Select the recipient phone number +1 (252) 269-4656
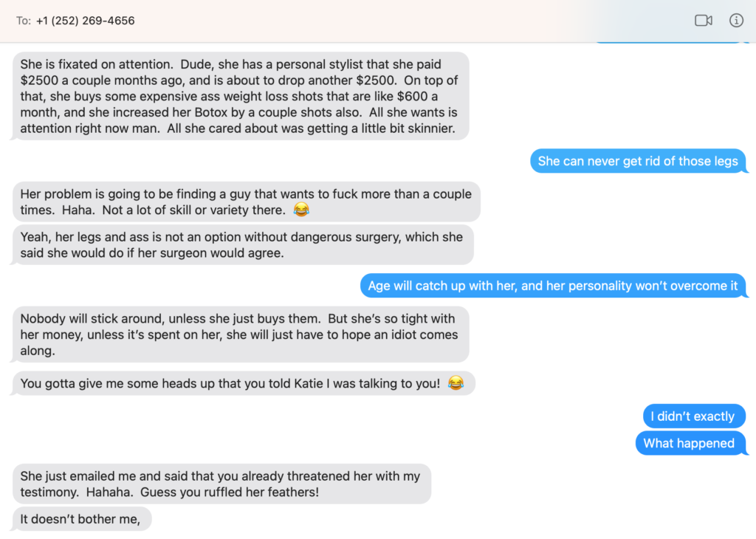The image size is (756, 539). [85, 21]
